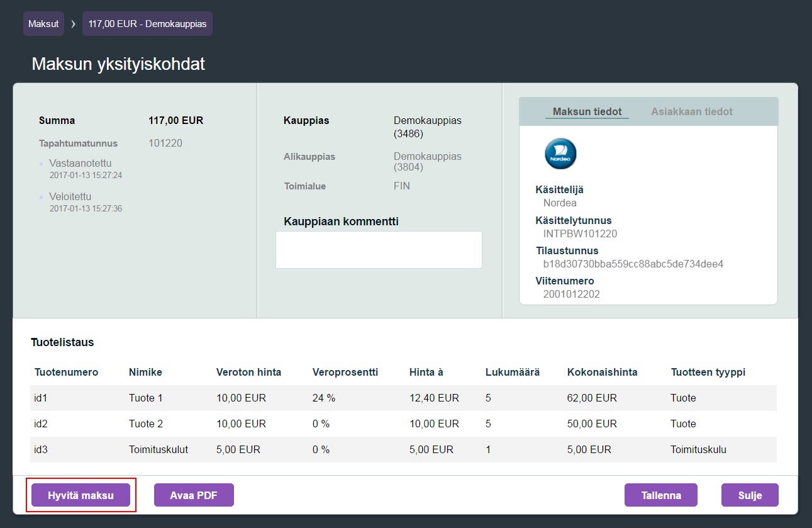812x528 pixels.
Task: Click the Kokonaishinta column header
Action: 602,373
